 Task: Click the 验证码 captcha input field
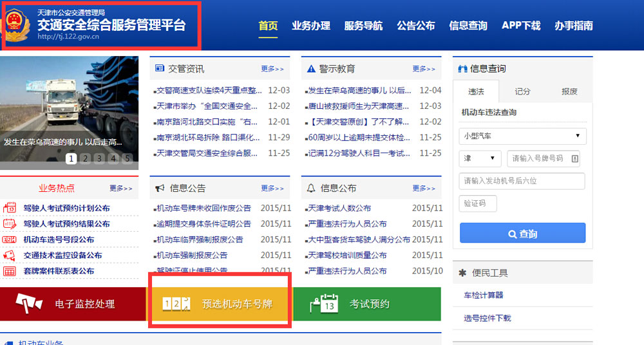(x=478, y=203)
